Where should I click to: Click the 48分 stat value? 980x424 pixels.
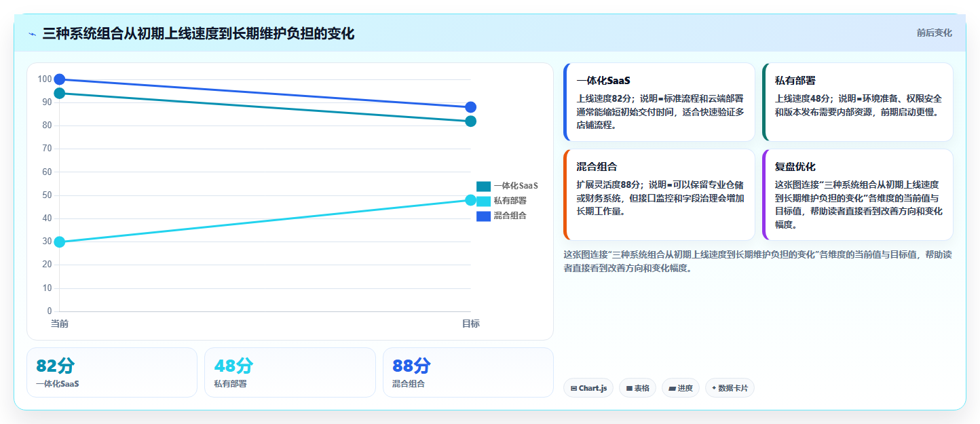pyautogui.click(x=233, y=366)
